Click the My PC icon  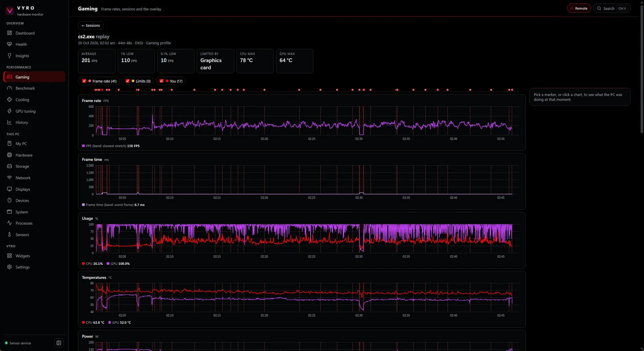pyautogui.click(x=9, y=144)
